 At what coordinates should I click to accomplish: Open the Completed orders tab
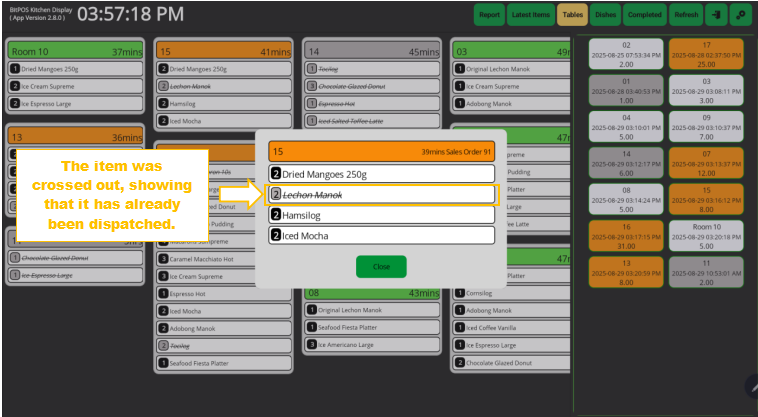[x=644, y=15]
